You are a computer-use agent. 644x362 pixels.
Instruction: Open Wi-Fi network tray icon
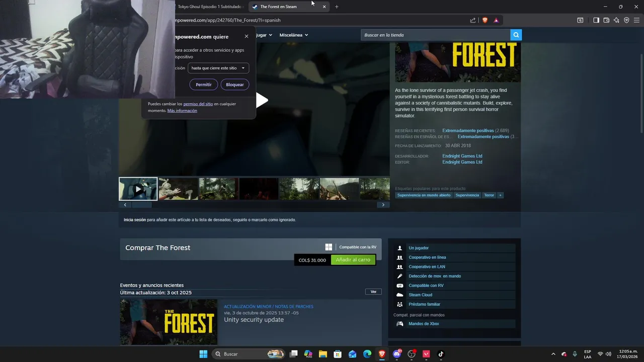(x=600, y=354)
